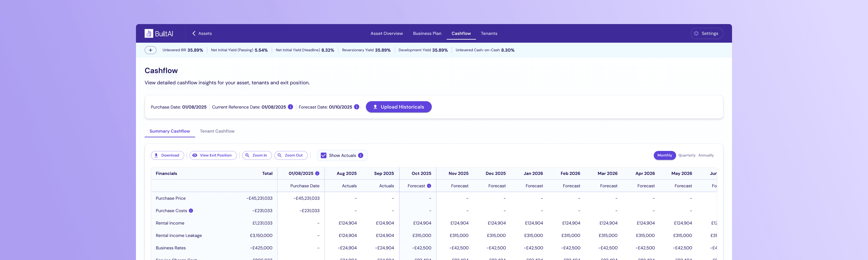Open the Business Plan tab
Image resolution: width=868 pixels, height=260 pixels.
427,33
